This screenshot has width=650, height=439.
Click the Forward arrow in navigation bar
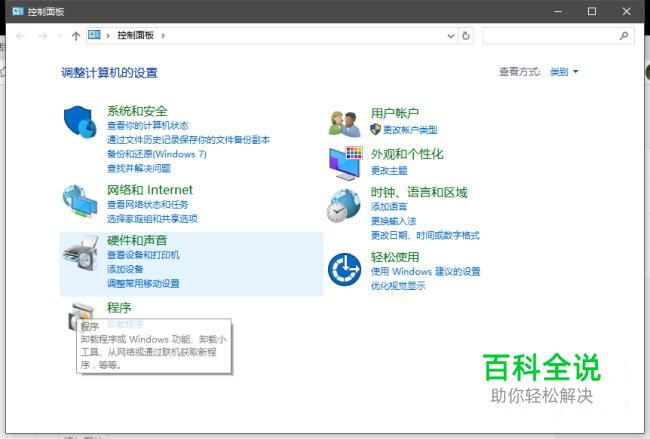(43, 36)
